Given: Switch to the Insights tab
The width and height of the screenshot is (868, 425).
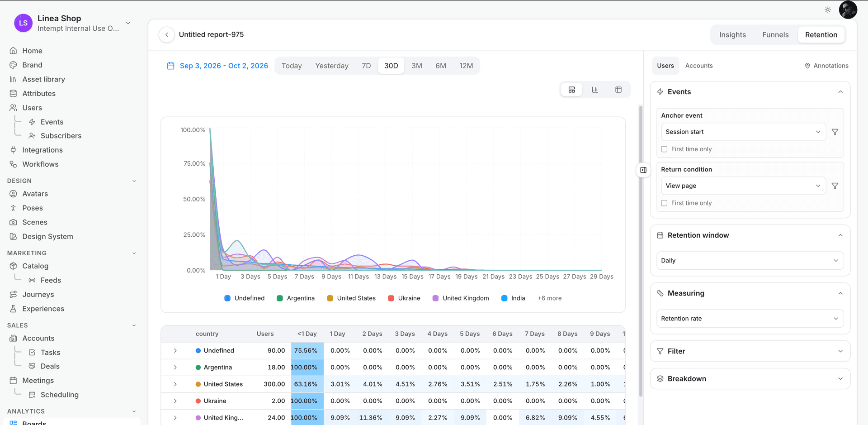Looking at the screenshot, I should (x=732, y=35).
